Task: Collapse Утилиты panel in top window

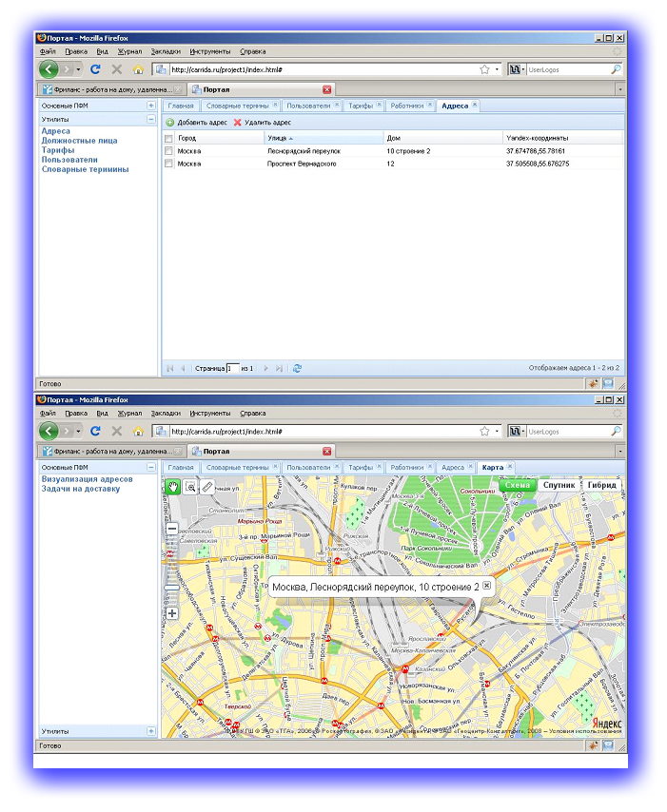Action: [151, 120]
